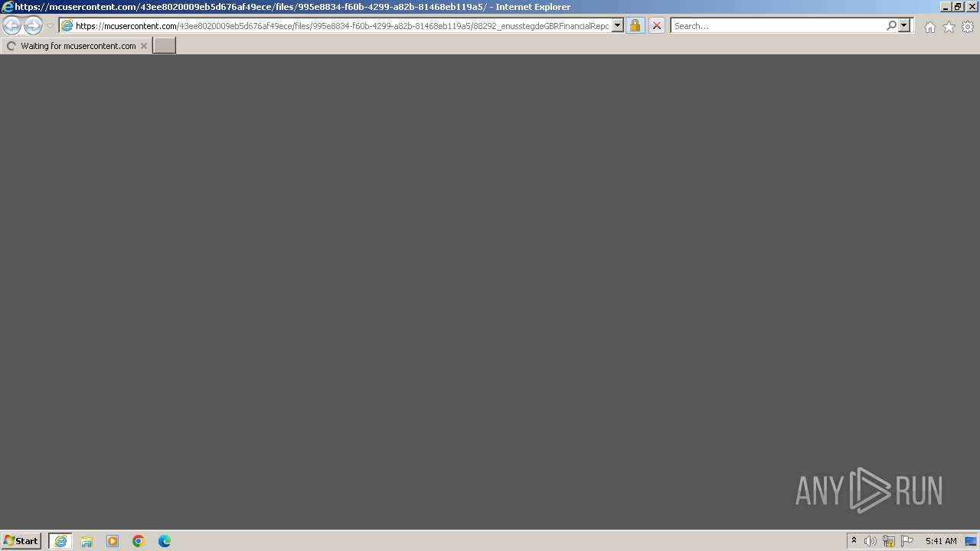Open the Tools gear icon
The height and width of the screenshot is (551, 980).
pos(968,27)
